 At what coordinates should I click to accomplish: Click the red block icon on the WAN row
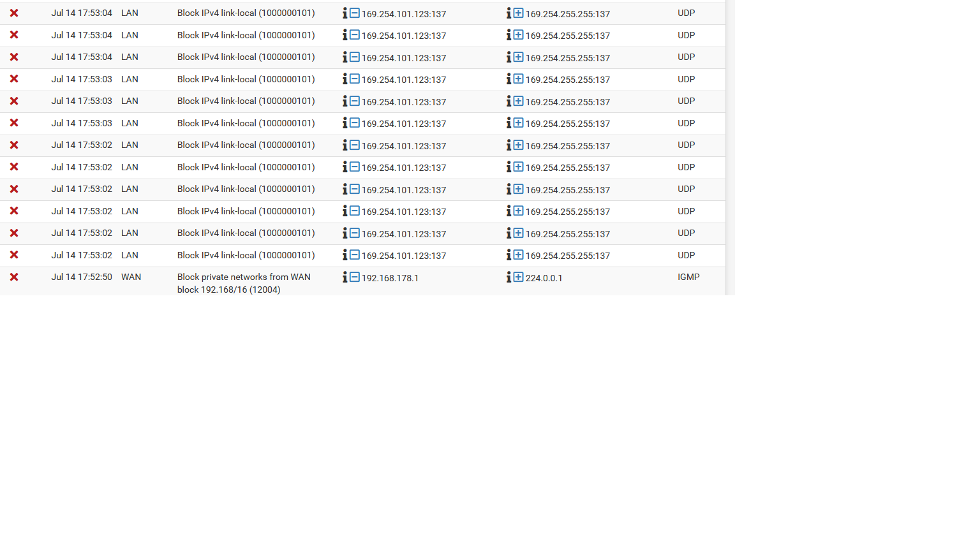click(14, 277)
